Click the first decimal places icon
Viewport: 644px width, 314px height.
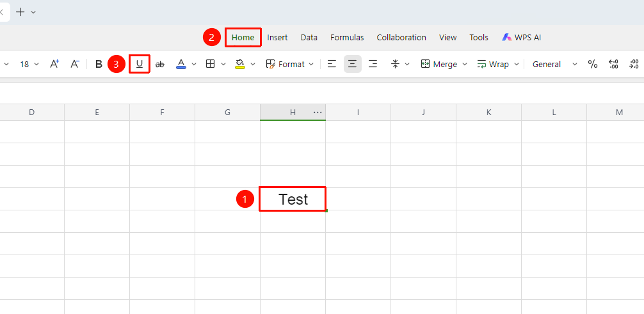point(614,64)
